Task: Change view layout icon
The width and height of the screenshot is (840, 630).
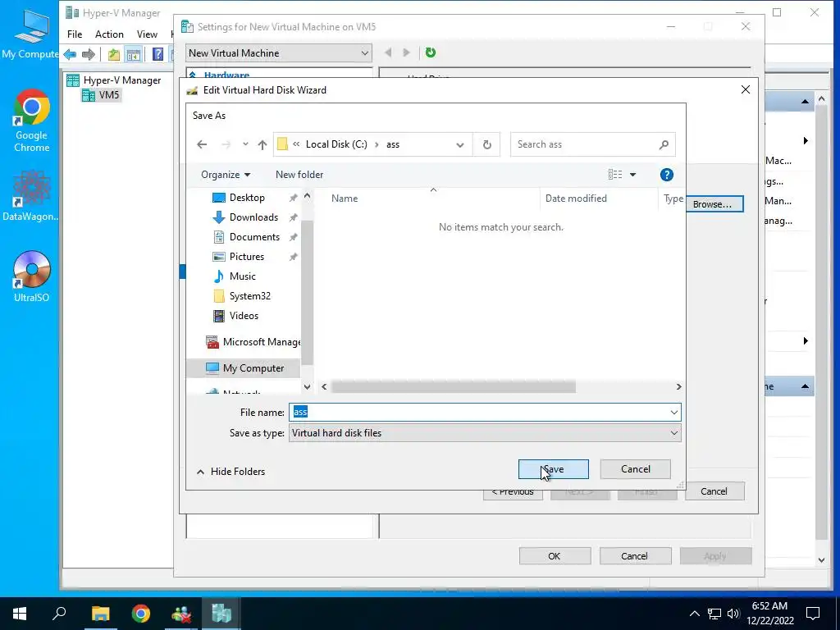Action: pos(615,175)
